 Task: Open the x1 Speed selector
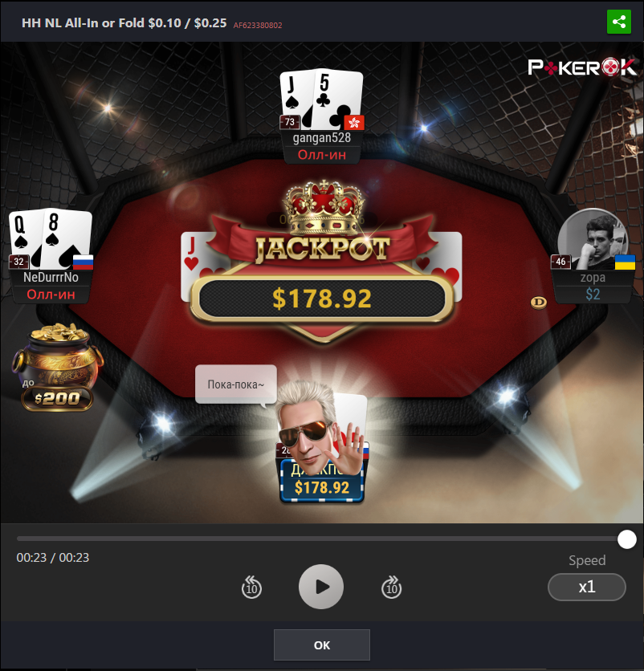pos(587,587)
